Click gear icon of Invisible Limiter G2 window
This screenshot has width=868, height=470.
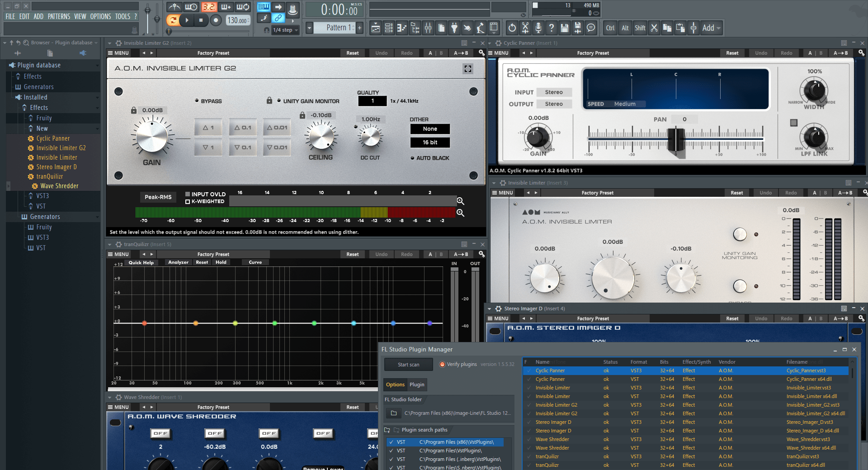pyautogui.click(x=118, y=43)
